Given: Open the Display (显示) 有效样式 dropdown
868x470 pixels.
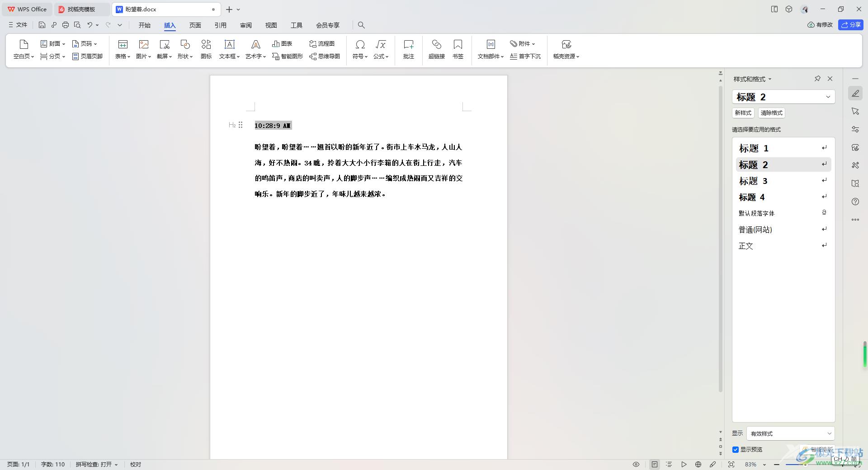Looking at the screenshot, I should 790,433.
